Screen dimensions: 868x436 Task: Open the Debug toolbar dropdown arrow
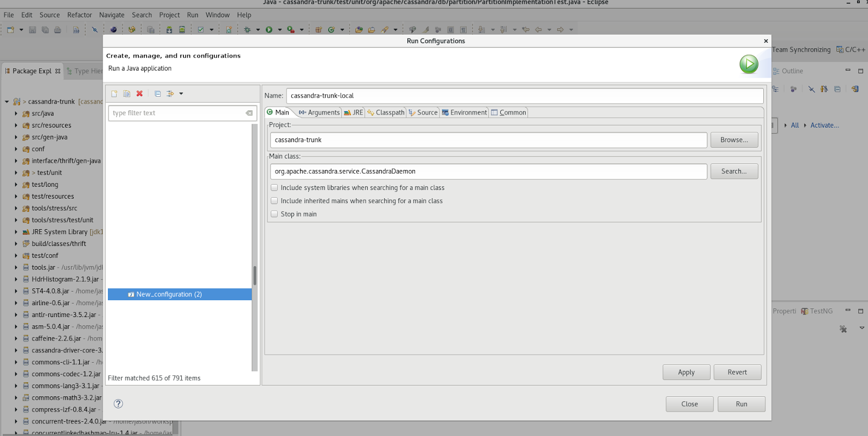(x=258, y=30)
